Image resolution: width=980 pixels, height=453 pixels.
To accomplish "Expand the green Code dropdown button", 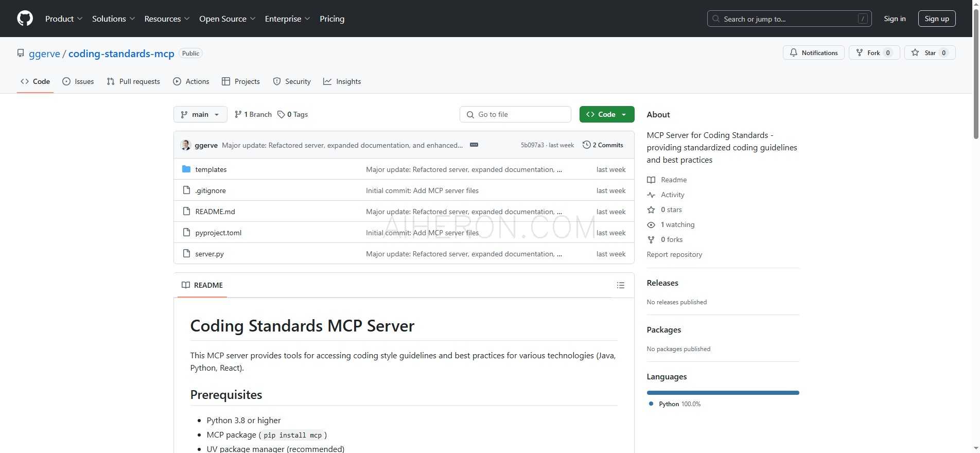I will point(607,114).
